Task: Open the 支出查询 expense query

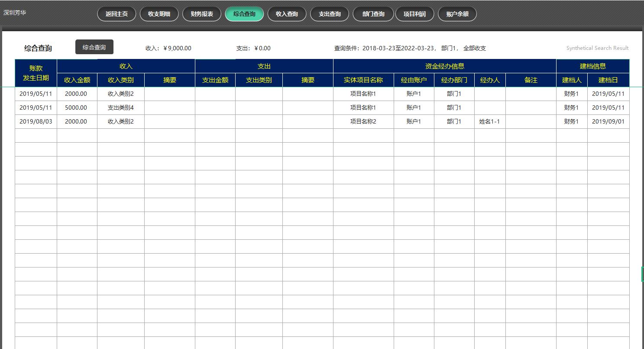Action: point(330,13)
